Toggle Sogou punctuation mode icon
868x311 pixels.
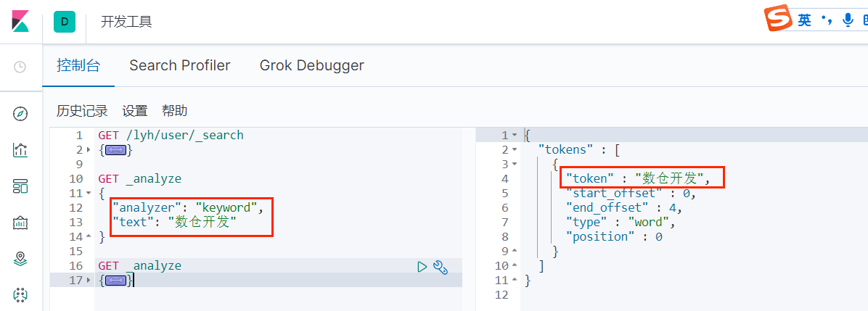pyautogui.click(x=827, y=20)
